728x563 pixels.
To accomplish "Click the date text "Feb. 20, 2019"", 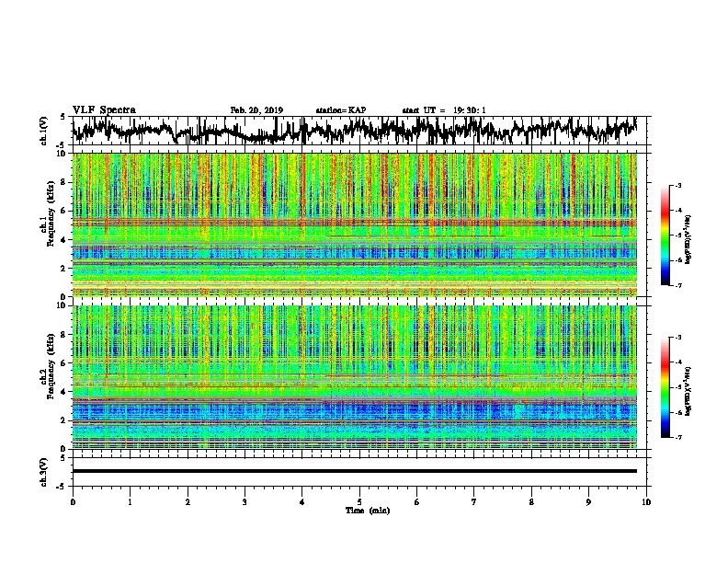I will pos(256,110).
